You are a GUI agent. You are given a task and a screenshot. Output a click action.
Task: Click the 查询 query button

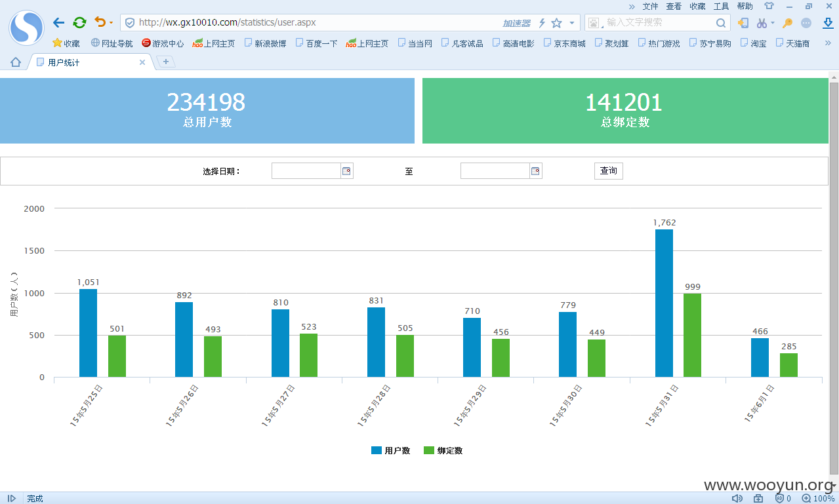point(609,171)
